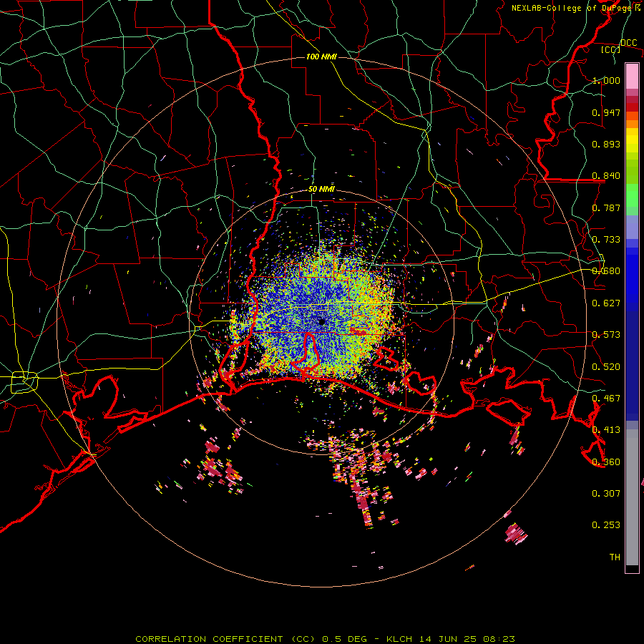Click the lavender segment near 0.733
Screen dimensions: 644x644
[632, 228]
